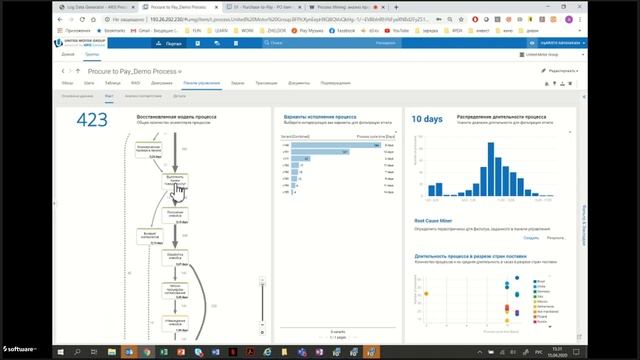Zoom out process model with bottom slider button
This screenshot has width=640, height=360.
262,325
